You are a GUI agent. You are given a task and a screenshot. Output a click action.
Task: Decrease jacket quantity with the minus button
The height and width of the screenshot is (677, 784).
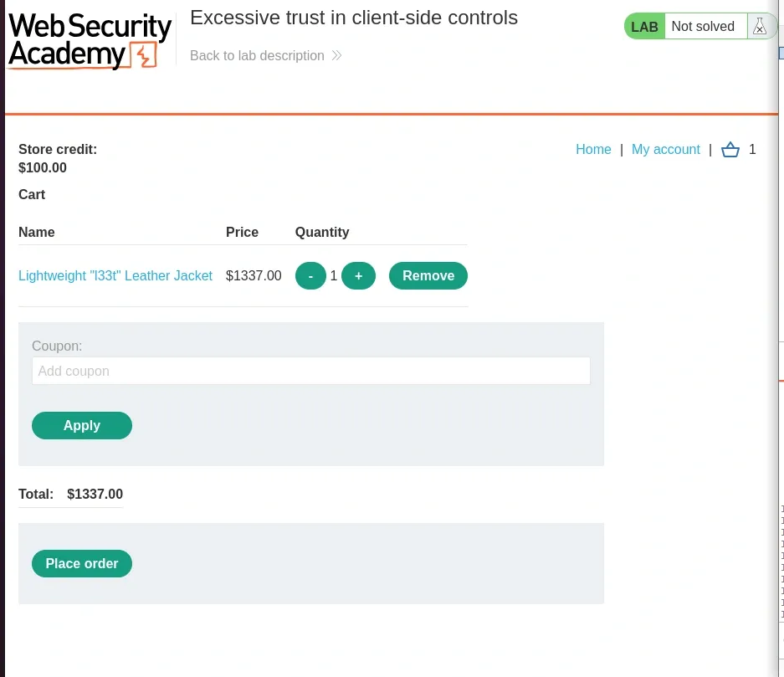310,275
